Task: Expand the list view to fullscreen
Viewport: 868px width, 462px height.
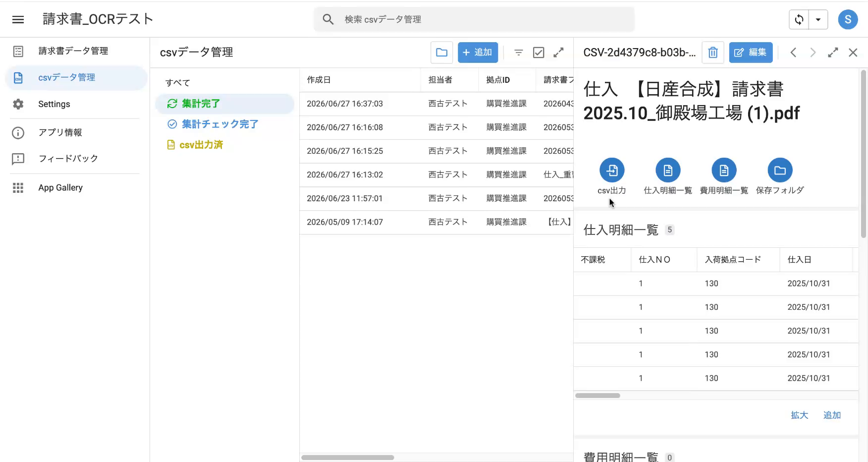Action: pos(558,53)
